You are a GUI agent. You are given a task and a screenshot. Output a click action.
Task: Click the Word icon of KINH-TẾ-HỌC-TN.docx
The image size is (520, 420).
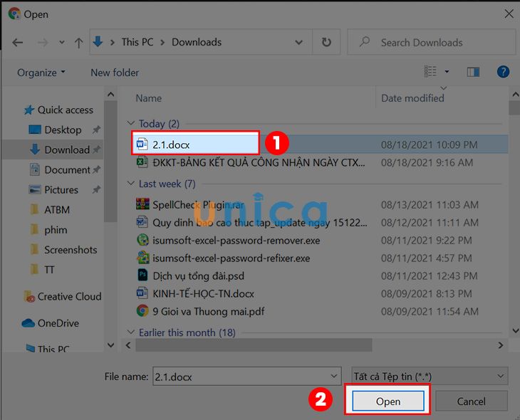(142, 293)
